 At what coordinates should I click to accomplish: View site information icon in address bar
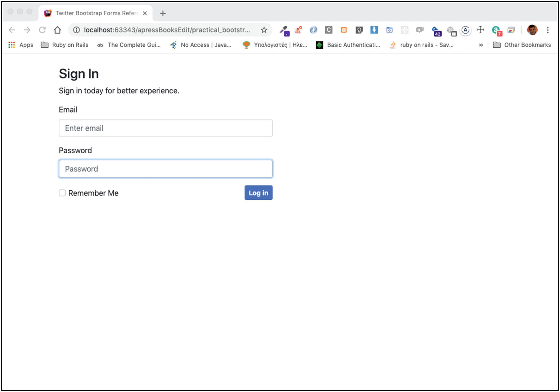76,30
